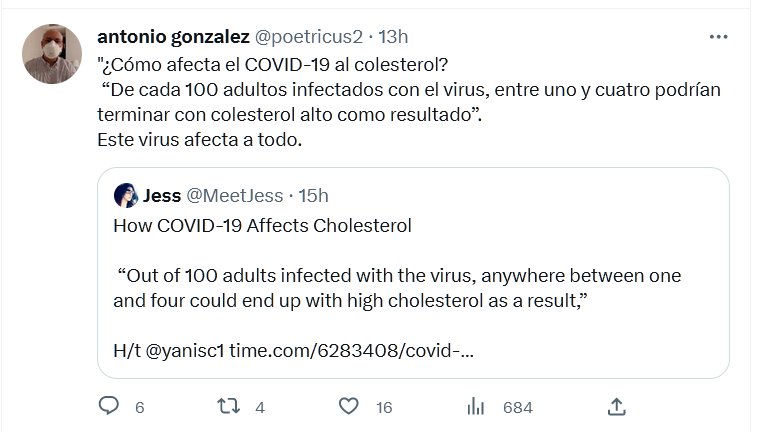This screenshot has height=432, width=762.
Task: Like the tweet with the heart icon
Action: (348, 406)
